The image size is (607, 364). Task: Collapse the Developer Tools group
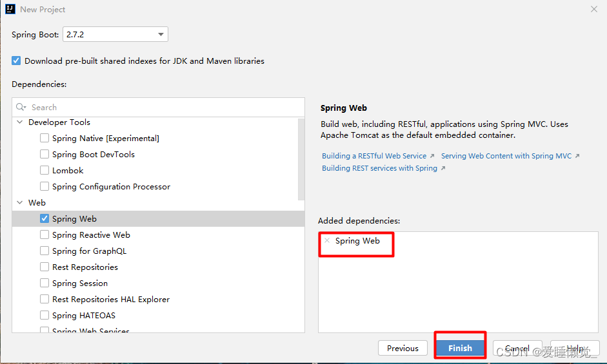(x=20, y=122)
